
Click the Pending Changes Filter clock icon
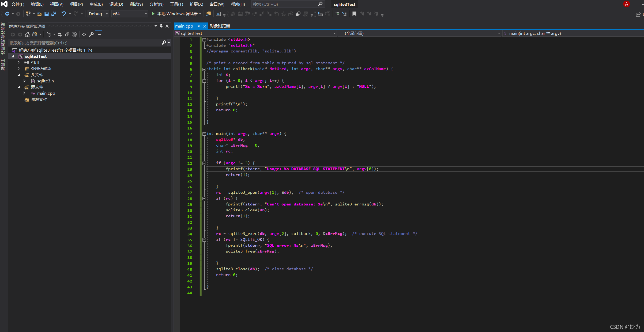[49, 35]
